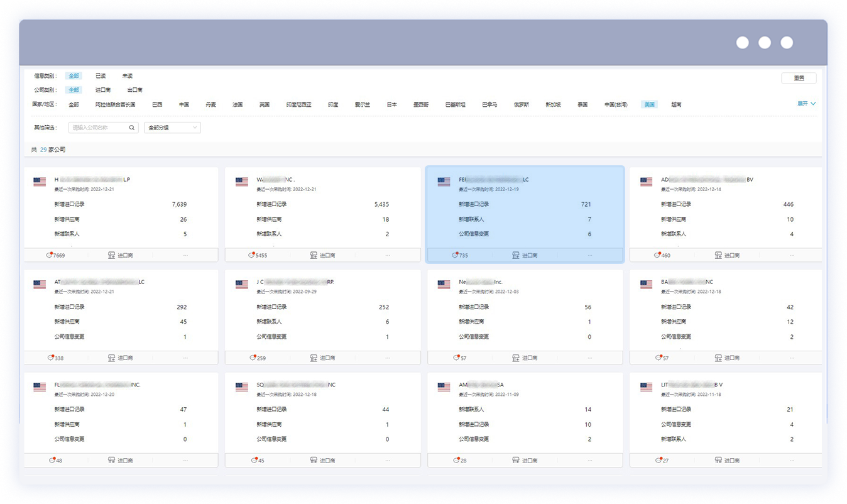Click the search magnifier icon in company name field
Image resolution: width=847 pixels, height=504 pixels.
pyautogui.click(x=132, y=128)
